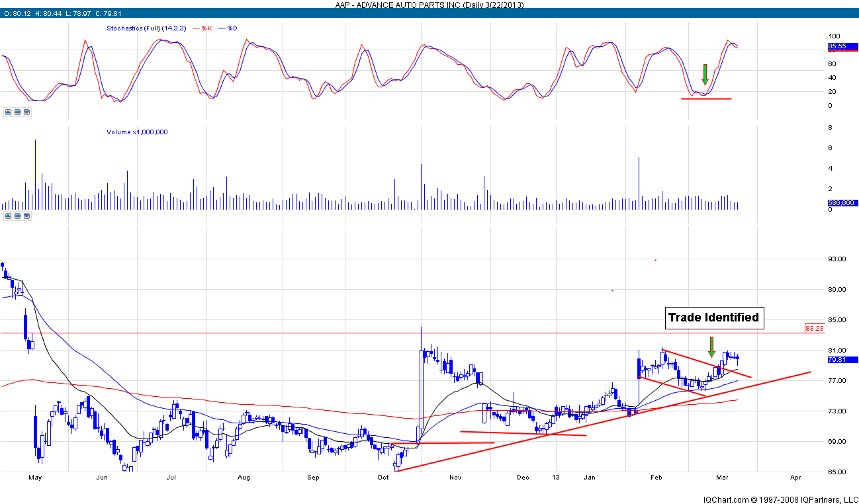Click the Oct label on the date axis
Viewport: 859px width, 504px height.
click(383, 477)
